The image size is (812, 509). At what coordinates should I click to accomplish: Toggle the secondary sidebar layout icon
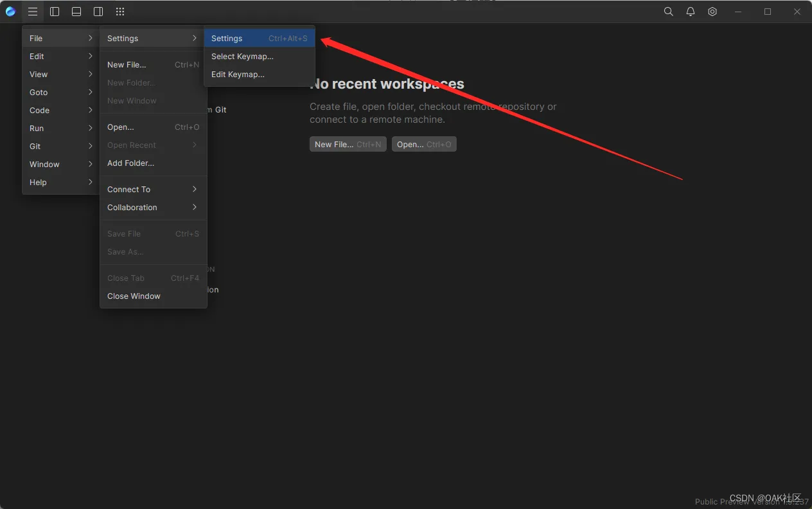(98, 11)
